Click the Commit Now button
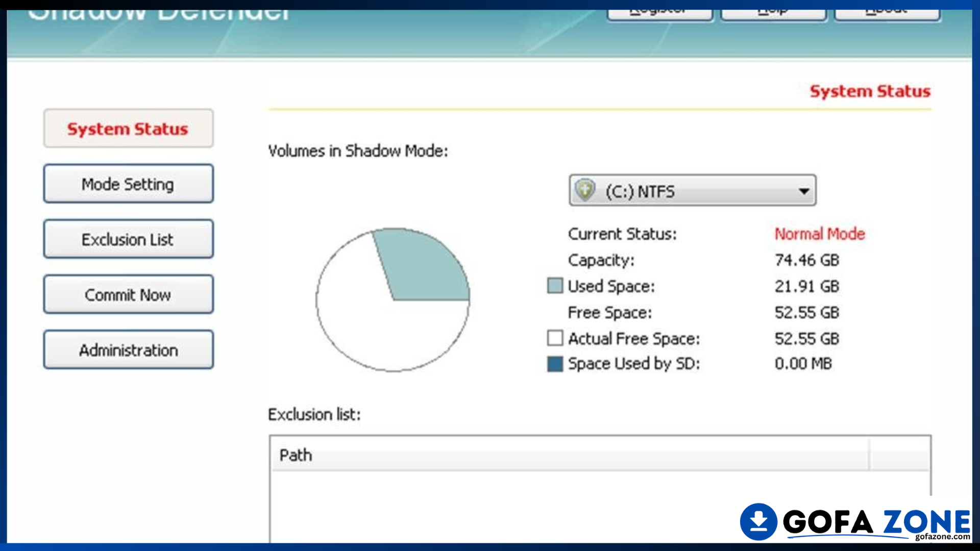This screenshot has width=980, height=551. point(128,294)
